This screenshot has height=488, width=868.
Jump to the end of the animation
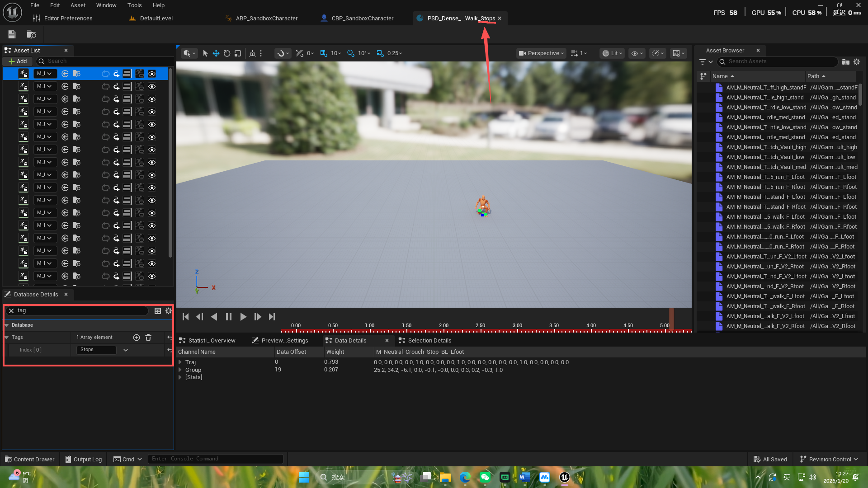click(272, 317)
